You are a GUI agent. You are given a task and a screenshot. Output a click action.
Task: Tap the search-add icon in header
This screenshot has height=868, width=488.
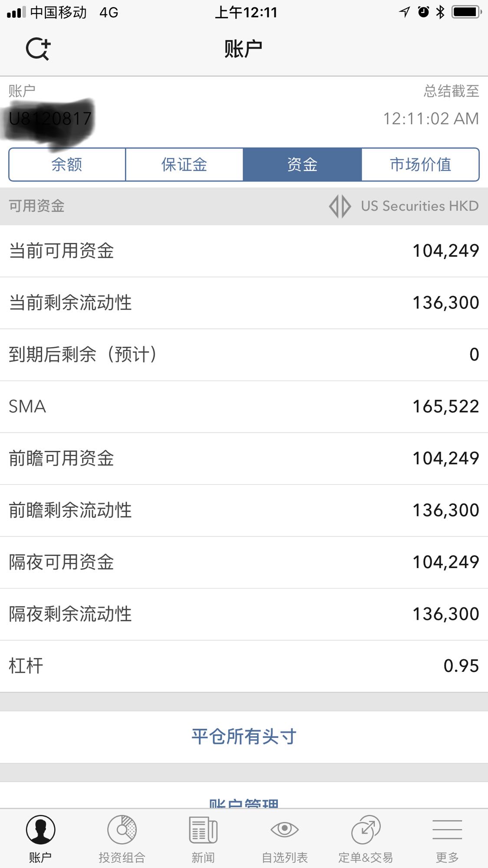tap(38, 49)
